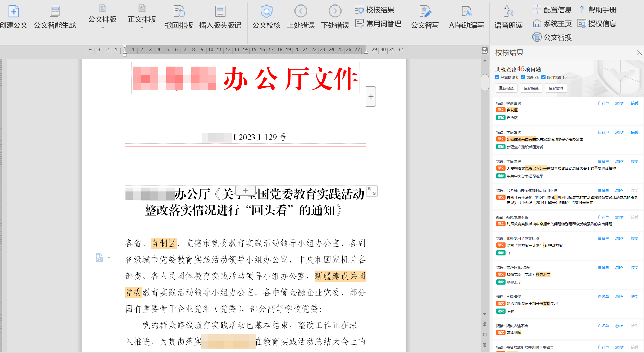Accept the 自制区 correction
This screenshot has height=353, width=644.
coord(635,103)
